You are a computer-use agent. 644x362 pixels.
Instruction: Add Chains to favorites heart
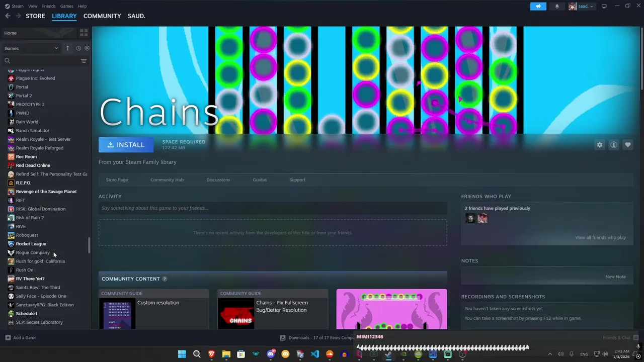[628, 145]
